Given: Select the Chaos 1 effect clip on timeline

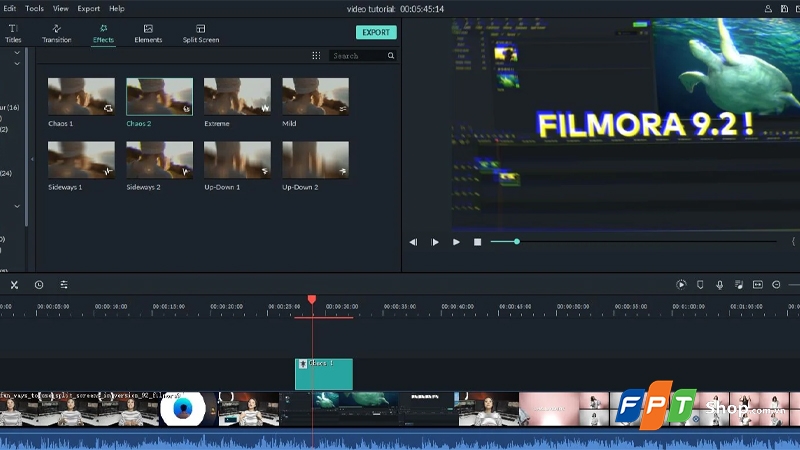Looking at the screenshot, I should click(324, 374).
